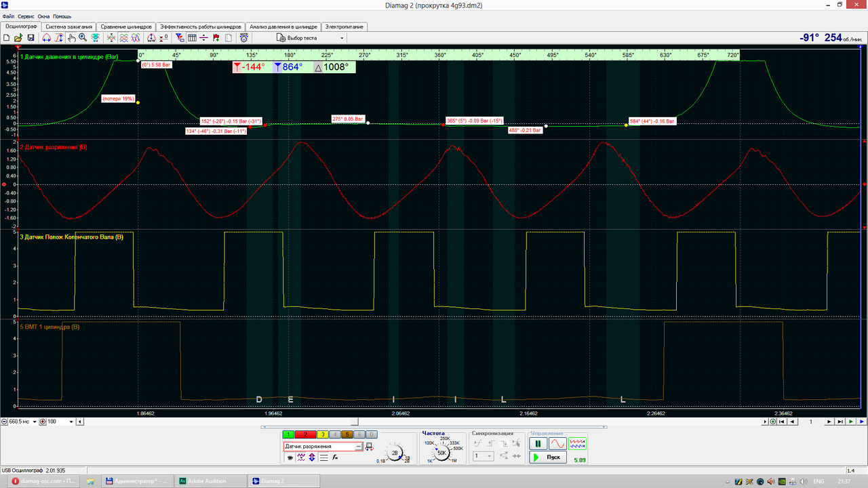Click the zero level adjust icon
Image resolution: width=868 pixels, height=488 pixels.
(163, 38)
